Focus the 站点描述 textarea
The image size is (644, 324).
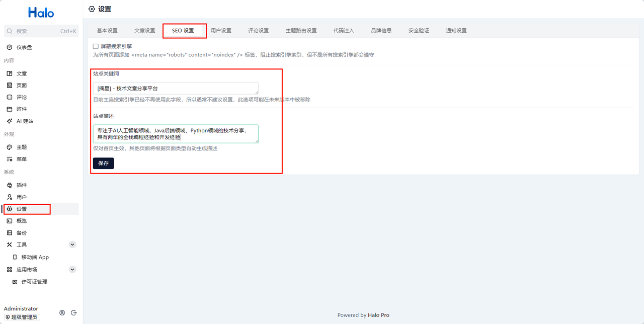(x=175, y=134)
